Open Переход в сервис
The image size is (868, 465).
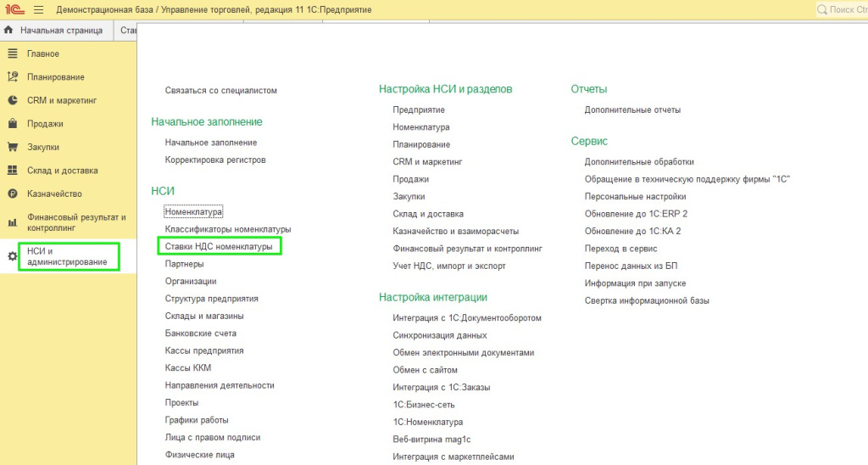[621, 249]
